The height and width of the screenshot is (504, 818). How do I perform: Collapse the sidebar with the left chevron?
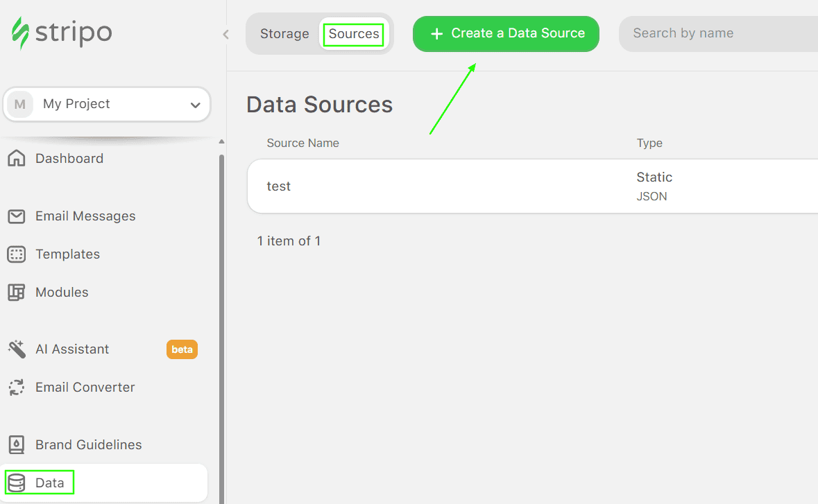[225, 35]
